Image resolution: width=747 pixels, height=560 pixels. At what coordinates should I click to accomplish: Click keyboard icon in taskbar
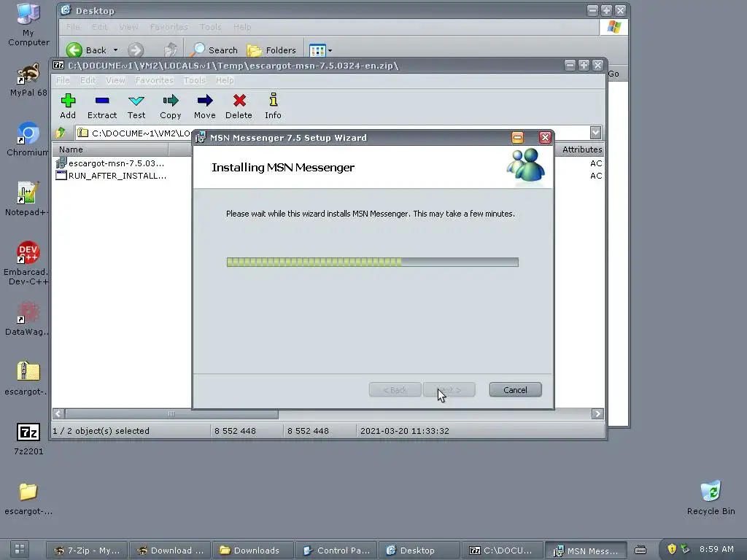click(x=640, y=550)
